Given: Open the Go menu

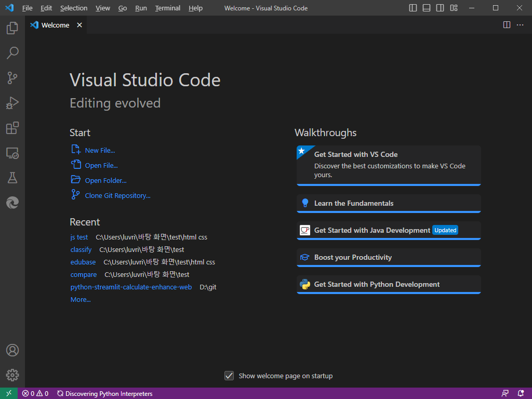Looking at the screenshot, I should [x=123, y=8].
